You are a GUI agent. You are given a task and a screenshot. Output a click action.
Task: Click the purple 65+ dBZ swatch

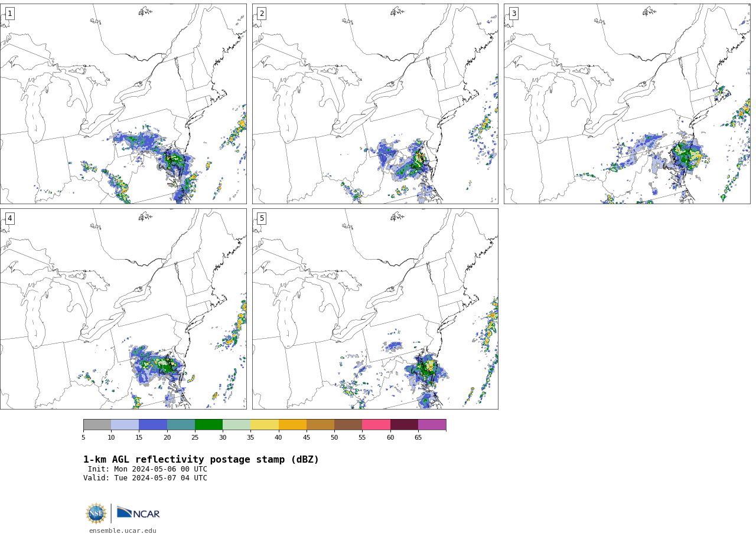coord(432,425)
